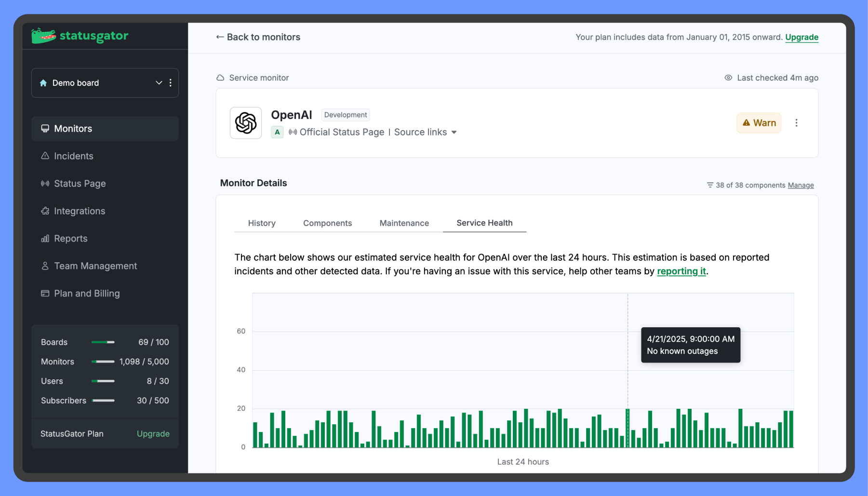Click the green A grade badge
Image resolution: width=868 pixels, height=496 pixels.
point(277,132)
